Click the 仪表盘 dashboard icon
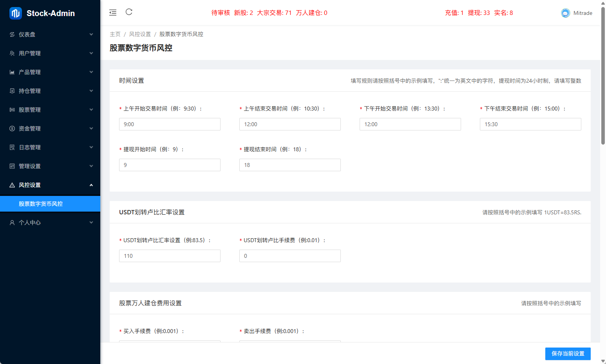This screenshot has height=364, width=606. click(x=12, y=34)
